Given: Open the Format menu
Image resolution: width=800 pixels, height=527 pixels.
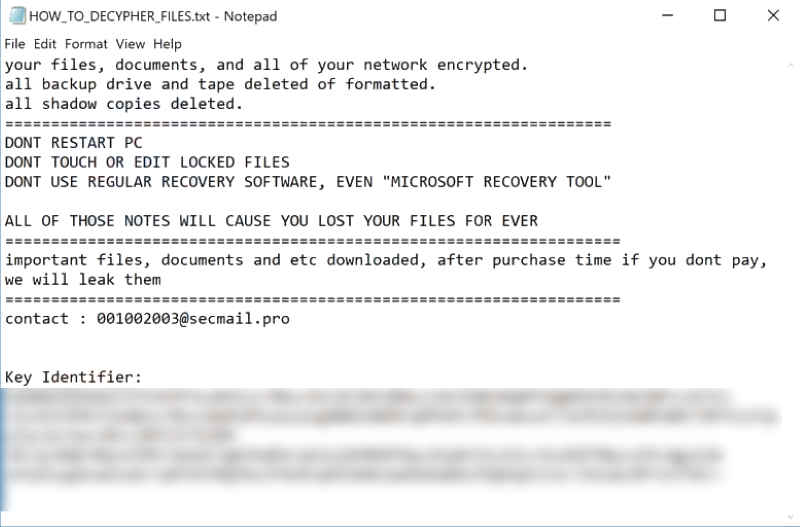Looking at the screenshot, I should click(86, 44).
